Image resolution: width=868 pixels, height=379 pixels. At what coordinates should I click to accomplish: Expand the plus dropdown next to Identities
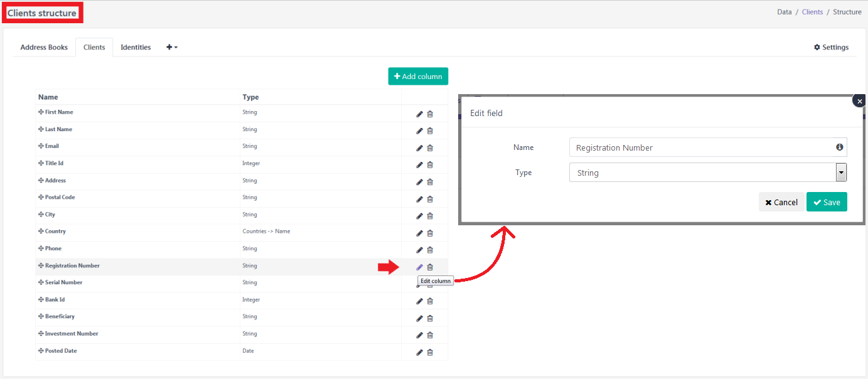pos(171,46)
